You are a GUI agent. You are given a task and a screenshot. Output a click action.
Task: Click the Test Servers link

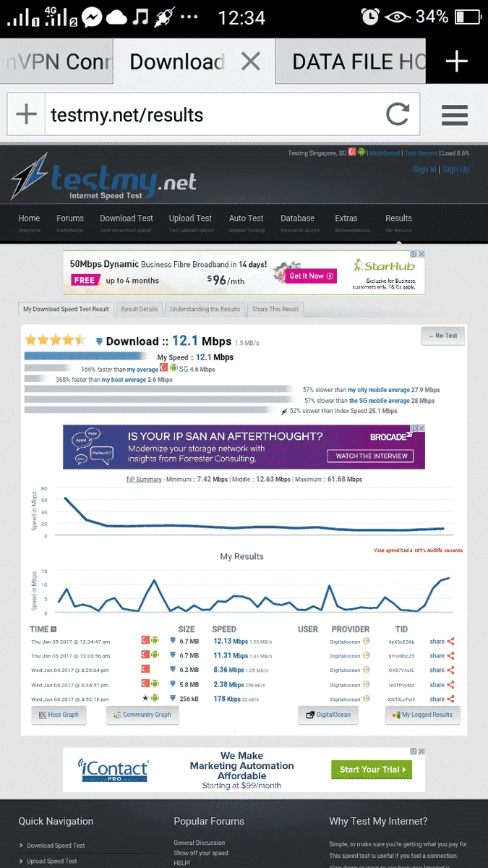coord(421,153)
